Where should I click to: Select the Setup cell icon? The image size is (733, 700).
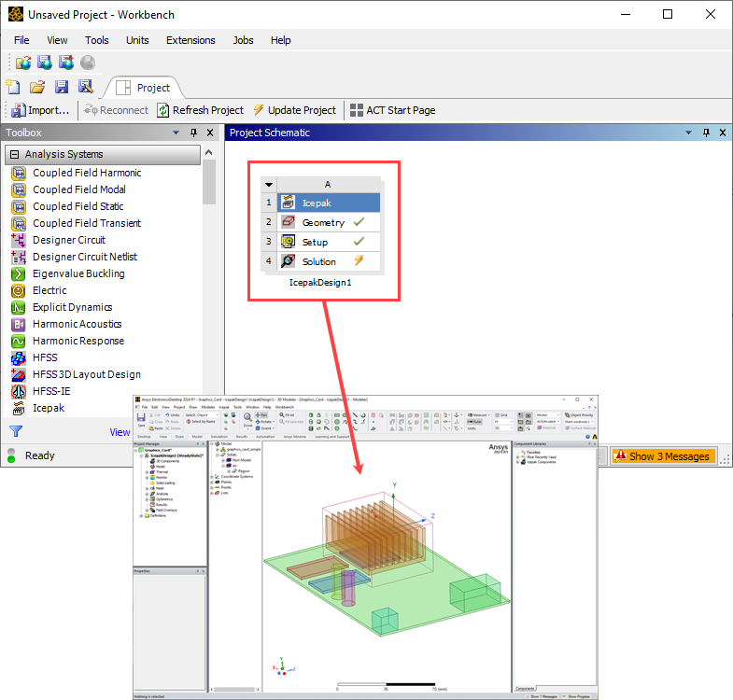point(288,242)
